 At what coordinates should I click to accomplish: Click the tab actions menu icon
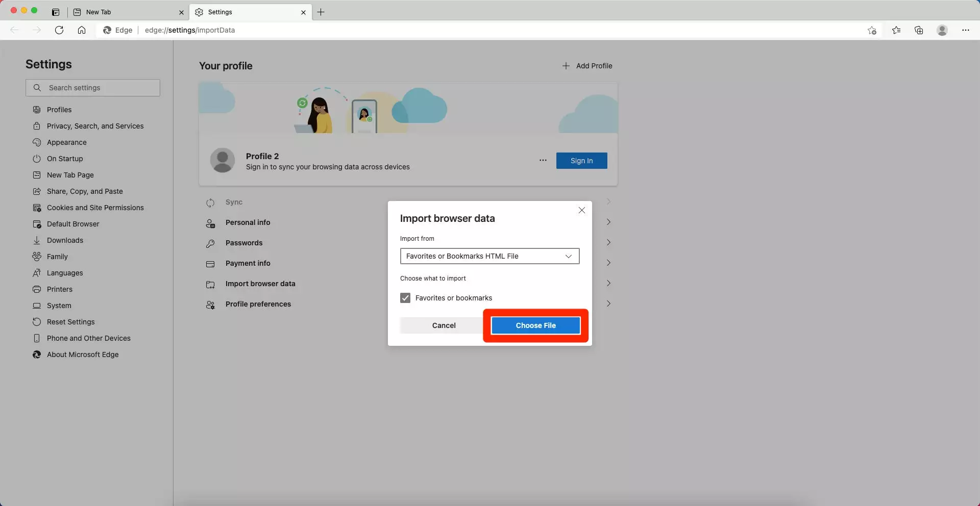tap(56, 12)
